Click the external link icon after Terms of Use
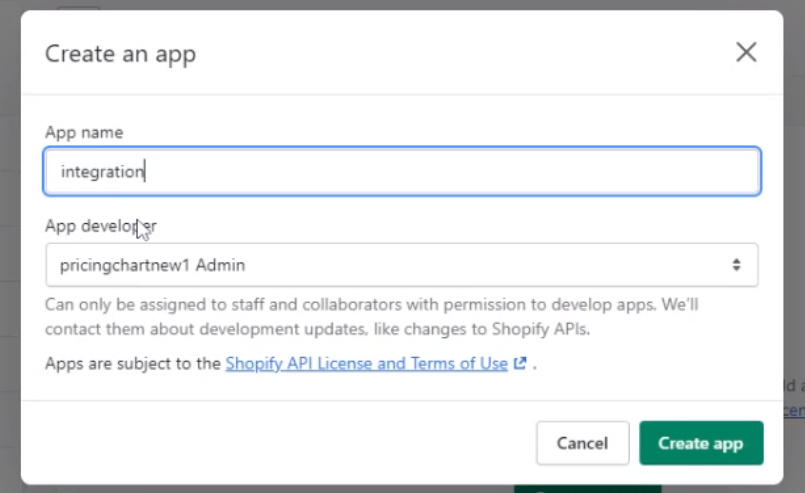Viewport: 805px width, 493px height. click(x=520, y=363)
